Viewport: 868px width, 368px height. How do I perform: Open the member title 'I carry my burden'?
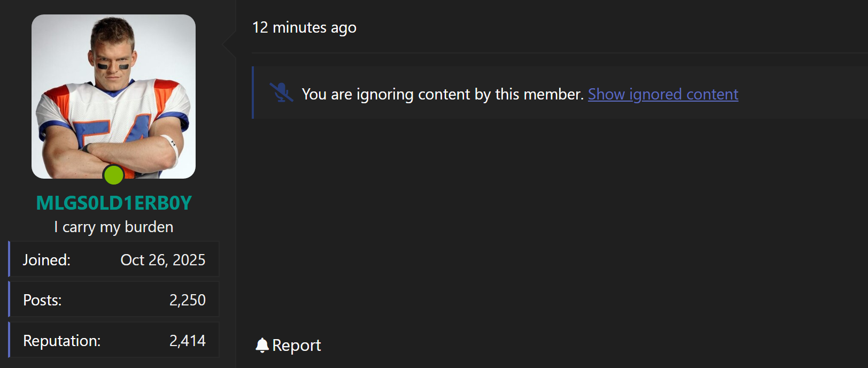tap(113, 226)
